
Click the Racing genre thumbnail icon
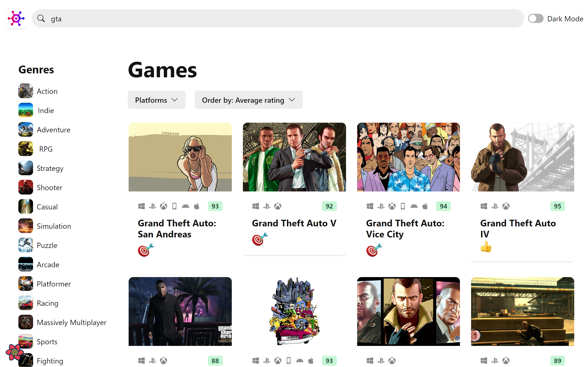click(25, 303)
